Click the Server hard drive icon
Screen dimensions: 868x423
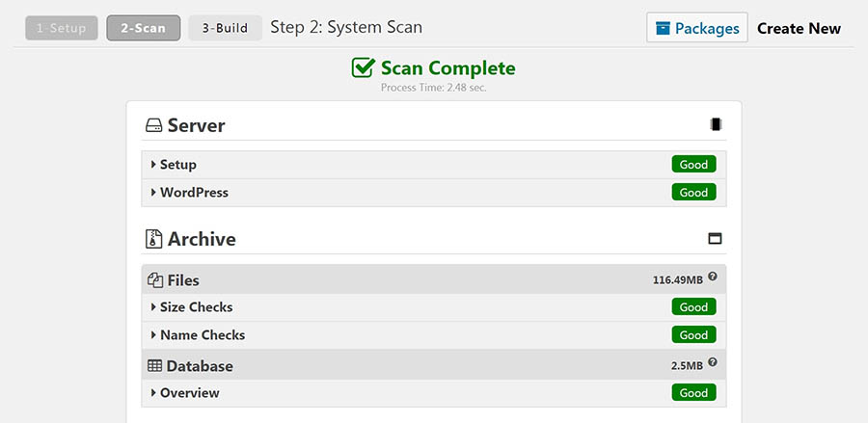tap(153, 126)
